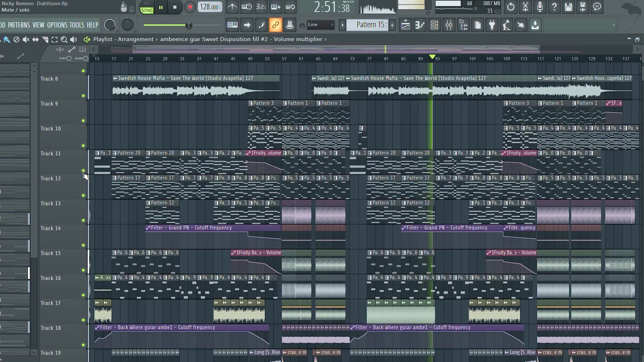Toggle metronome icon
644x362 pixels.
pyautogui.click(x=232, y=7)
